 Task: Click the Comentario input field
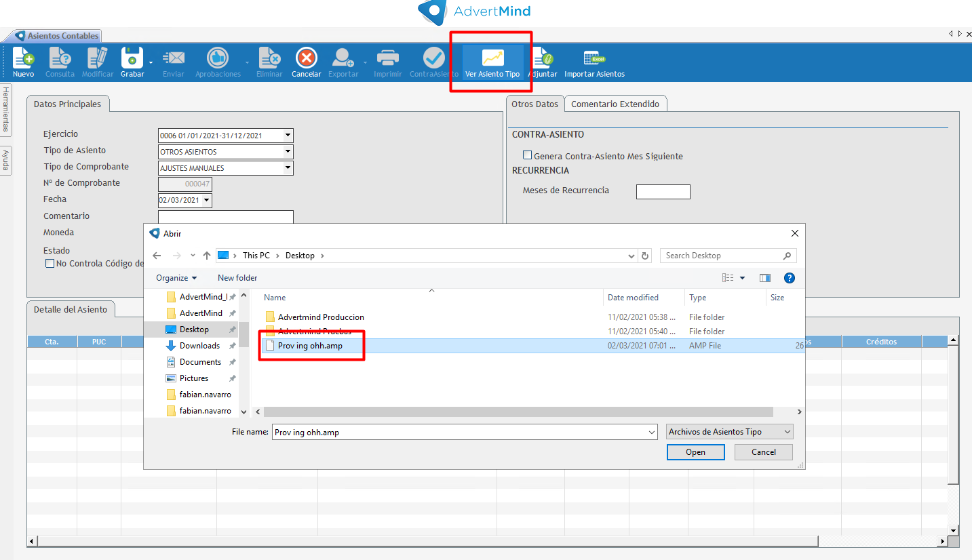225,217
